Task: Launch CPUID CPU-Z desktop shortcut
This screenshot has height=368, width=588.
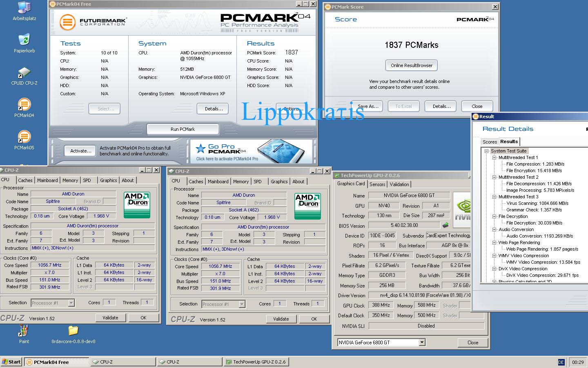Action: [x=24, y=76]
